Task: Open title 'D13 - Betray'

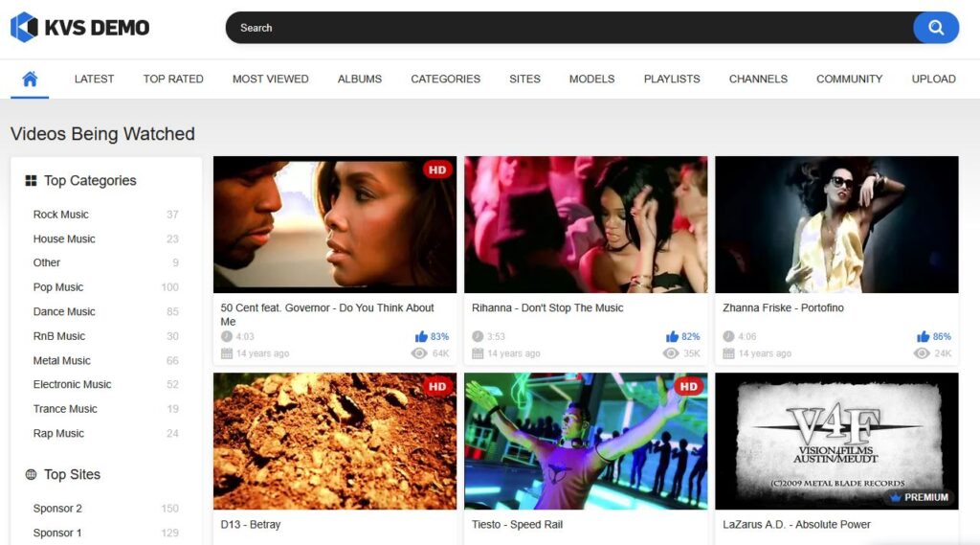Action: click(x=251, y=524)
